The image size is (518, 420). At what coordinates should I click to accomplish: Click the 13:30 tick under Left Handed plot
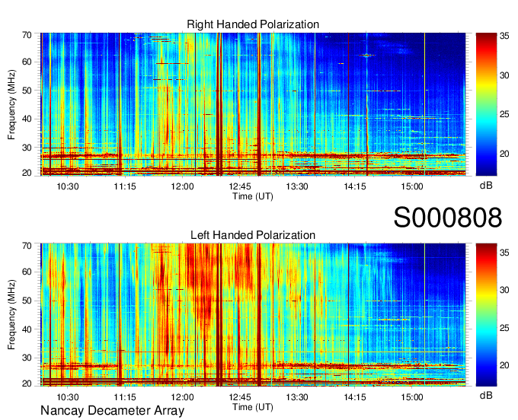pos(297,397)
